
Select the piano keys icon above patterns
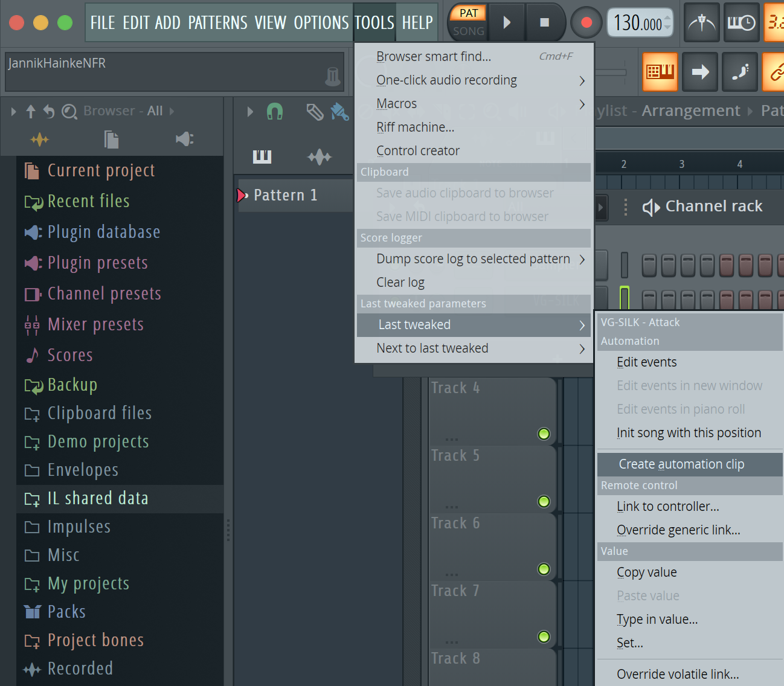coord(262,157)
